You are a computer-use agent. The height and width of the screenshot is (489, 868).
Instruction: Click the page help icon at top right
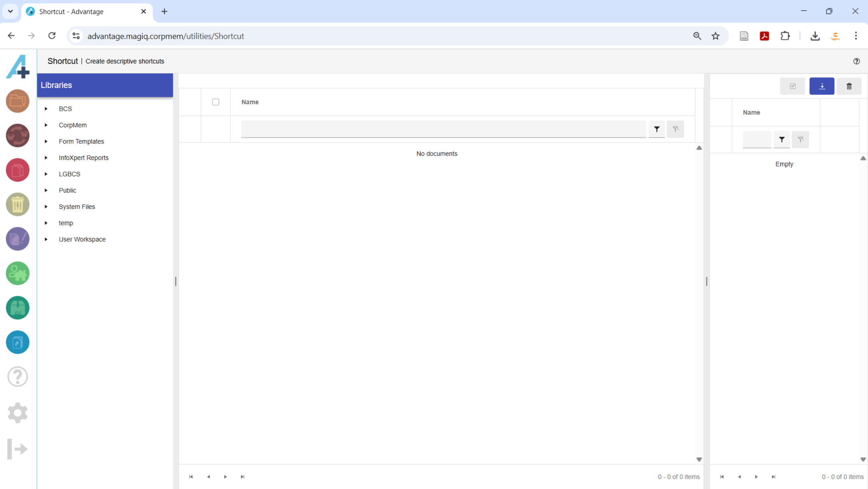856,61
